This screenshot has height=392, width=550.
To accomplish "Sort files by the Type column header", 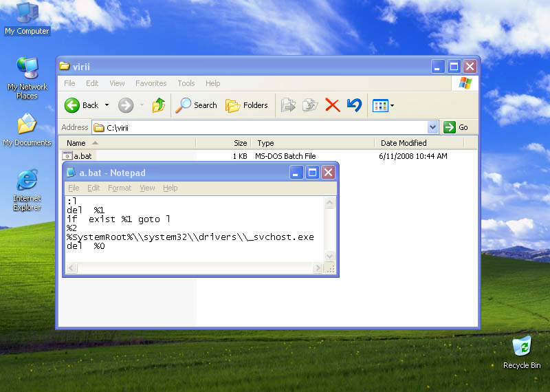I will pyautogui.click(x=313, y=143).
